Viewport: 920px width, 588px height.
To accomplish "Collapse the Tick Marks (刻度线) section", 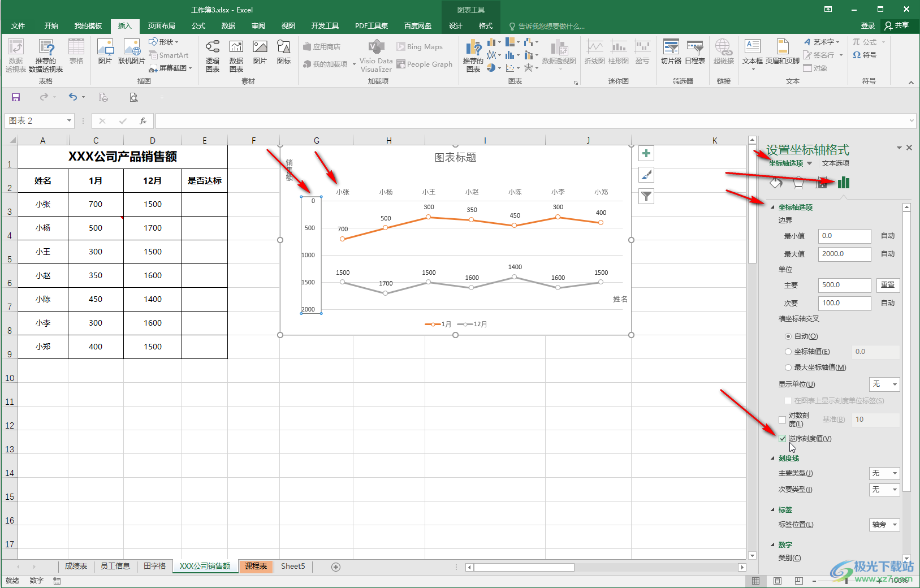I will click(x=773, y=459).
